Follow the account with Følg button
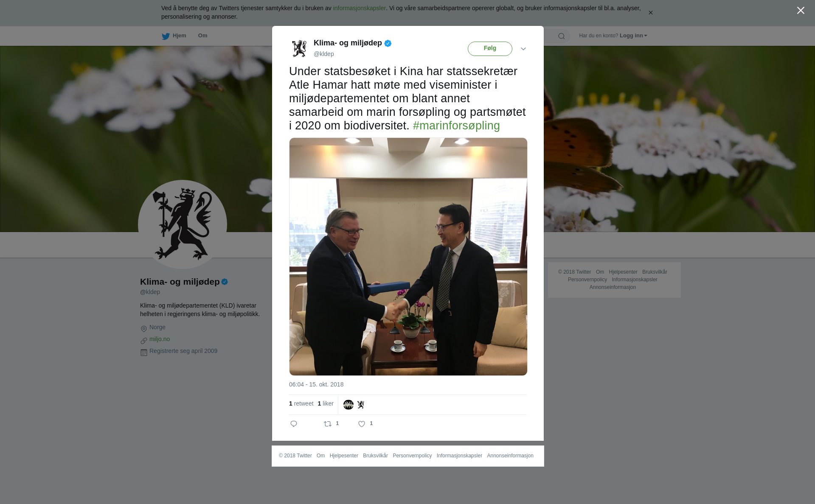Image resolution: width=815 pixels, height=504 pixels. pyautogui.click(x=490, y=49)
